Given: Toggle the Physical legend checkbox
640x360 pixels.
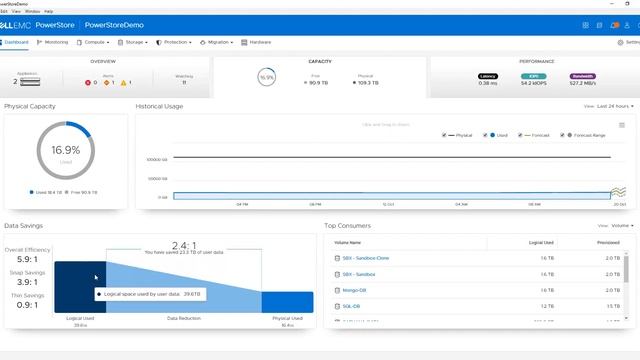Looking at the screenshot, I should coord(444,135).
